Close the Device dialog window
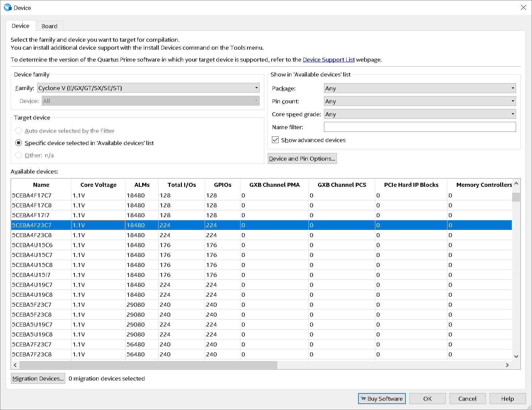The image size is (532, 410). (x=523, y=7)
